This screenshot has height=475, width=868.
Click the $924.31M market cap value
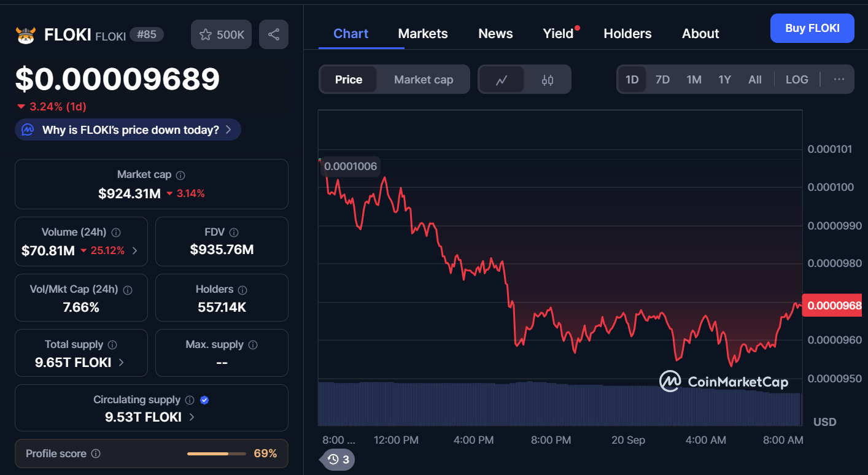[x=130, y=193]
